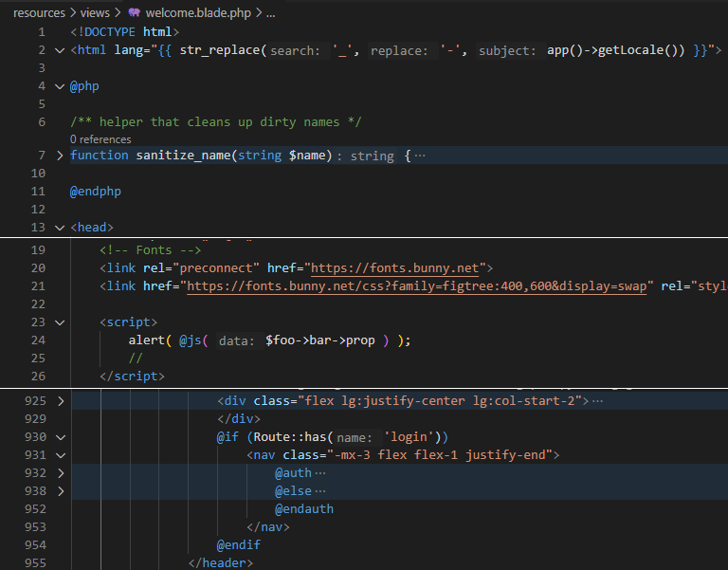Click the '@endphp' directive on line 11
The image size is (728, 570).
point(95,192)
